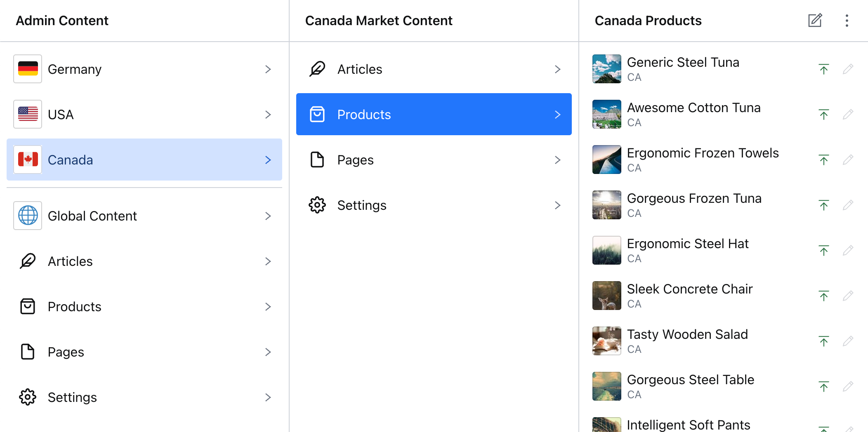Open the three-dot options menu
The image size is (868, 432).
[x=847, y=21]
